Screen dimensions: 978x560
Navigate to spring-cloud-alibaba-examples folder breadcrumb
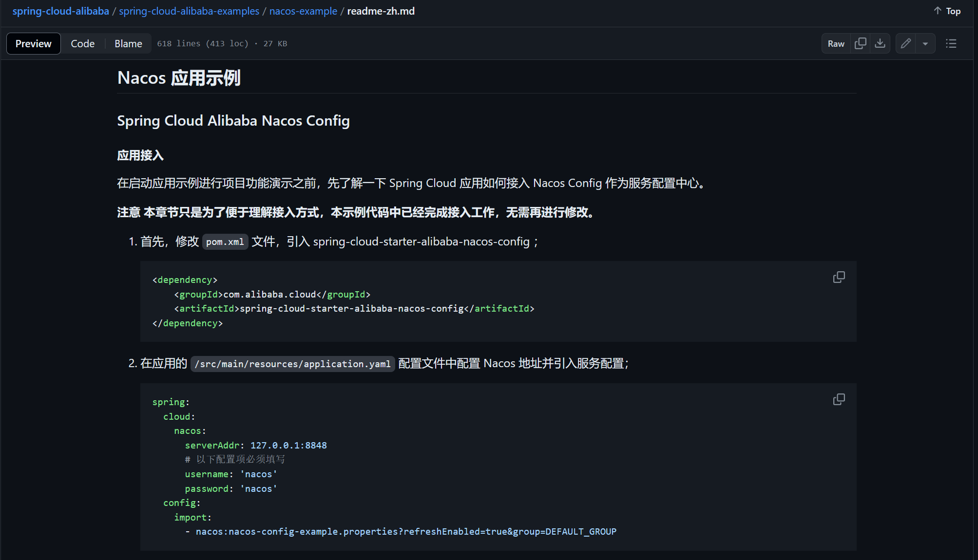click(x=189, y=11)
